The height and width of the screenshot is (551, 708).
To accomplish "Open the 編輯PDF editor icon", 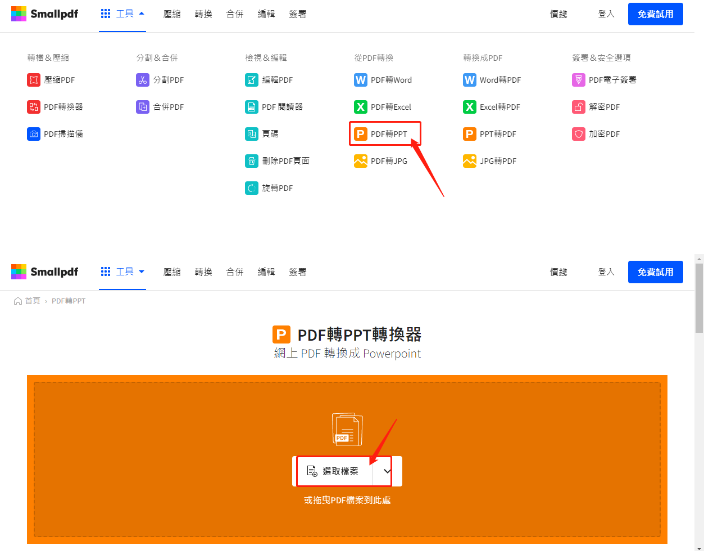I will 252,80.
